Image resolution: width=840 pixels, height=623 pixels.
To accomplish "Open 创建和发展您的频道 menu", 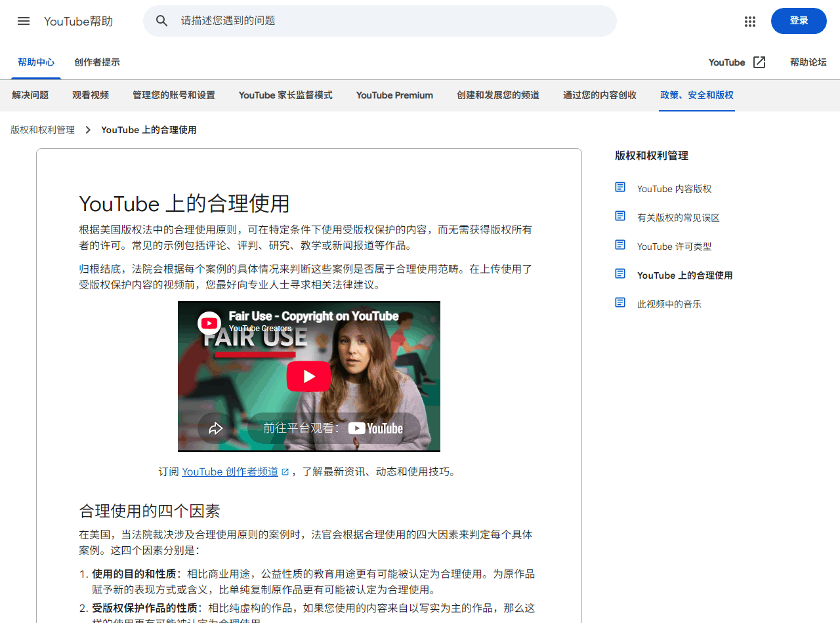I will pos(498,95).
